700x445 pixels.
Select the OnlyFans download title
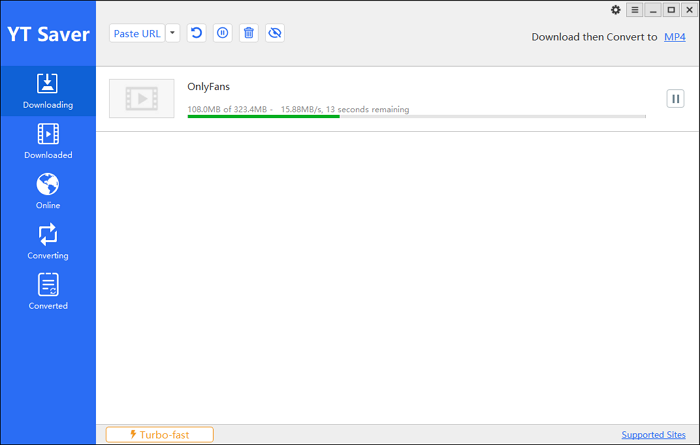(x=208, y=87)
